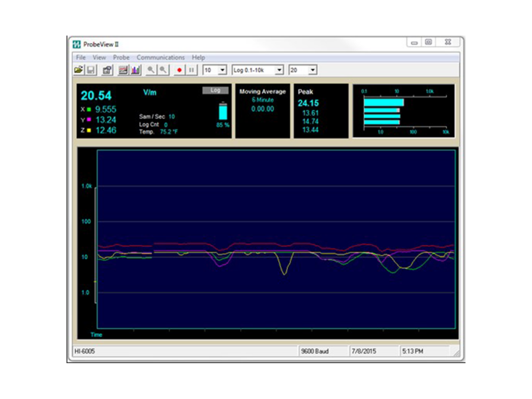532x399 pixels.
Task: Switch to the histogram display icon
Action: 136,70
